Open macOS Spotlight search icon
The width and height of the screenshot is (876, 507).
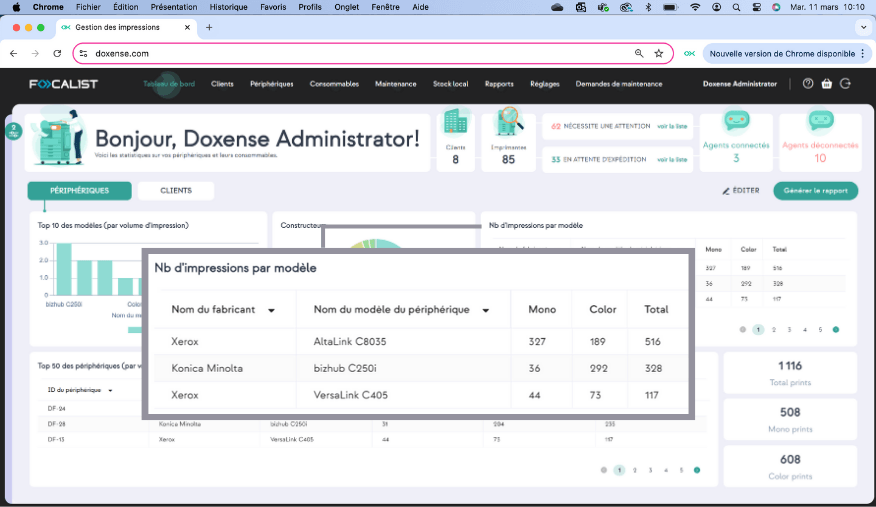pyautogui.click(x=736, y=7)
